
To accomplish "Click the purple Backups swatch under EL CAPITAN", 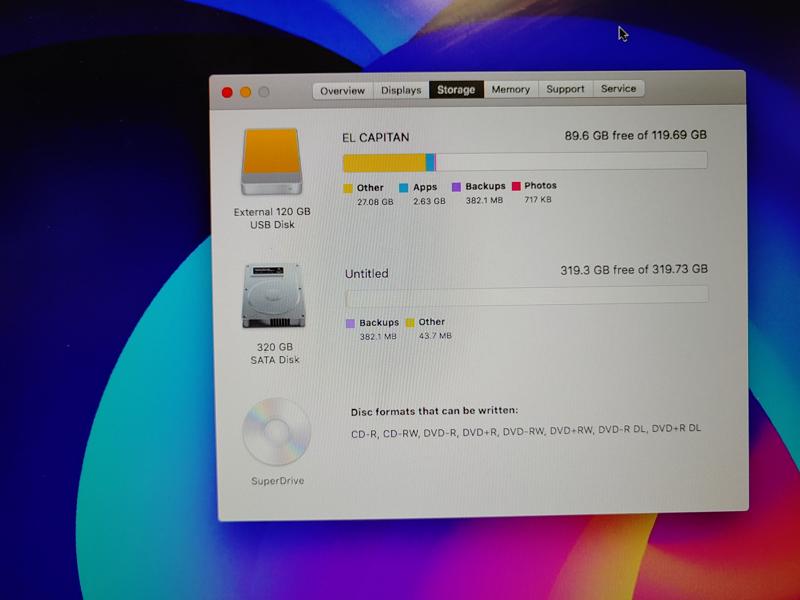I will point(457,187).
